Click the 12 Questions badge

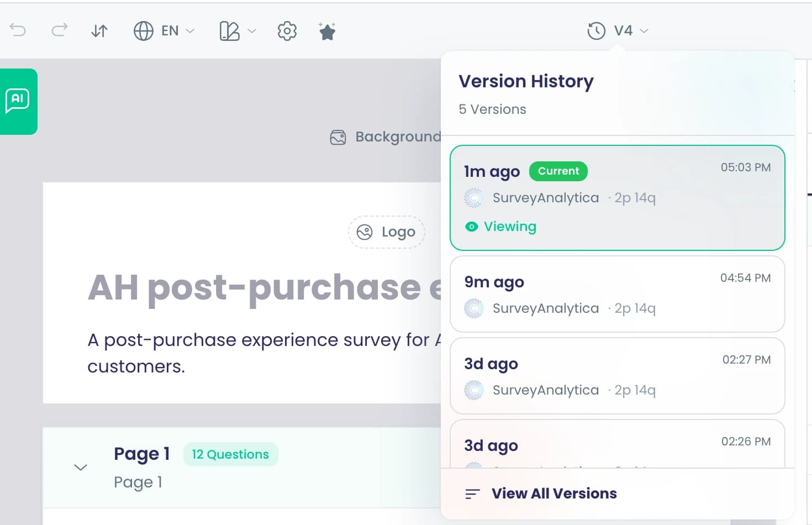coord(230,454)
